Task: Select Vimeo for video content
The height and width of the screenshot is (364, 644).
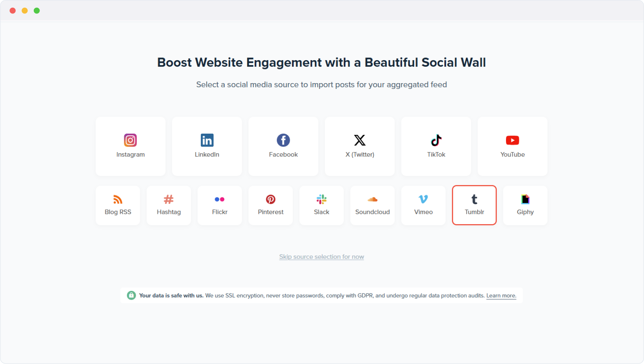Action: pyautogui.click(x=423, y=205)
